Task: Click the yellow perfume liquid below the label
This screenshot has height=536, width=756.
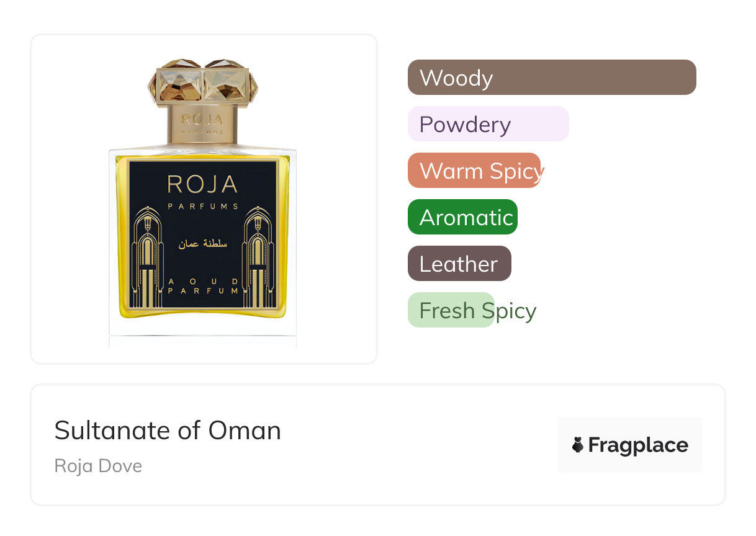Action: pyautogui.click(x=202, y=315)
